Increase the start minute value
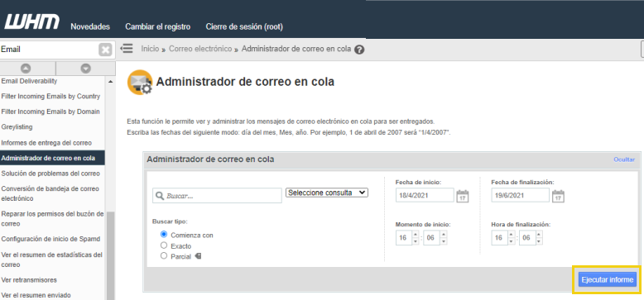Image resolution: width=644 pixels, height=300 pixels. coord(444,235)
